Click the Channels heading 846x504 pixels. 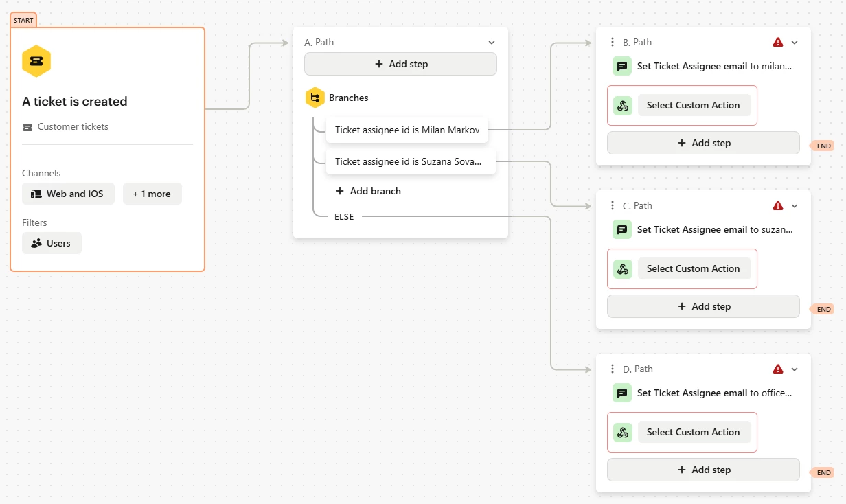pos(41,174)
